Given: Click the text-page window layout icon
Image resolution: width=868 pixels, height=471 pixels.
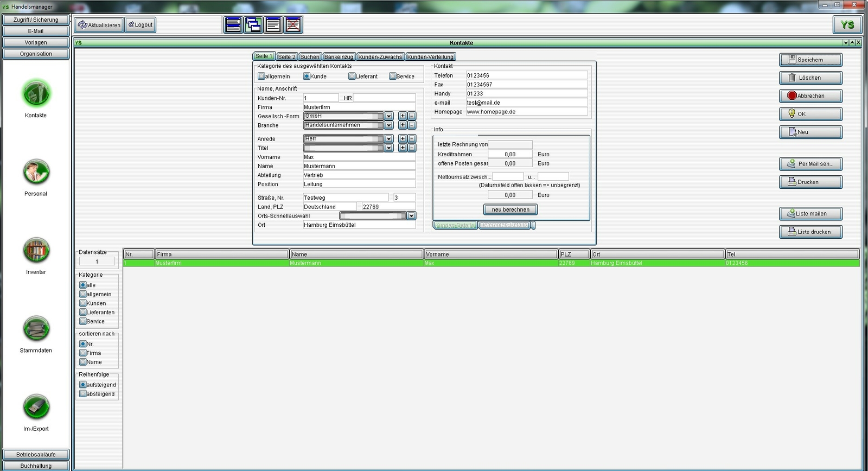Looking at the screenshot, I should click(x=273, y=25).
